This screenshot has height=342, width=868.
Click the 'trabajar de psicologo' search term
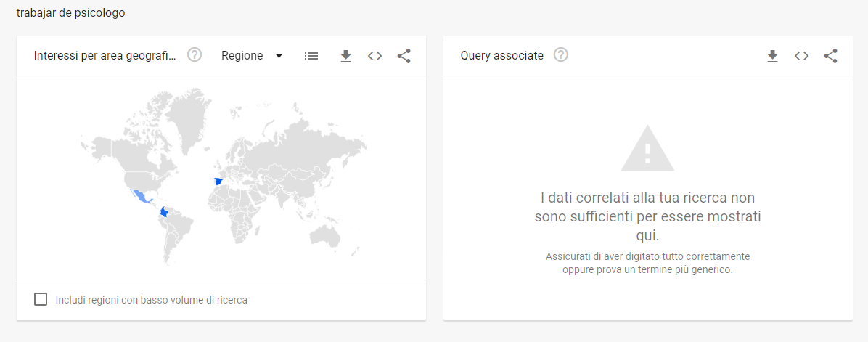click(70, 13)
